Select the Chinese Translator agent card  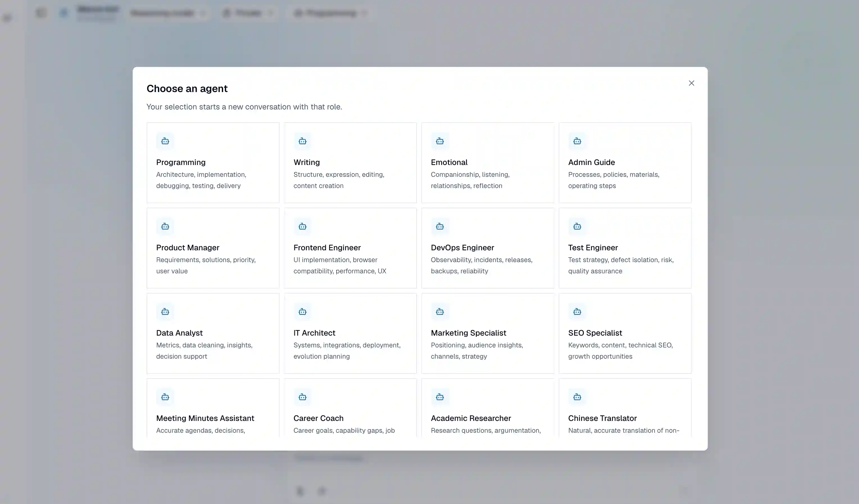(x=625, y=408)
